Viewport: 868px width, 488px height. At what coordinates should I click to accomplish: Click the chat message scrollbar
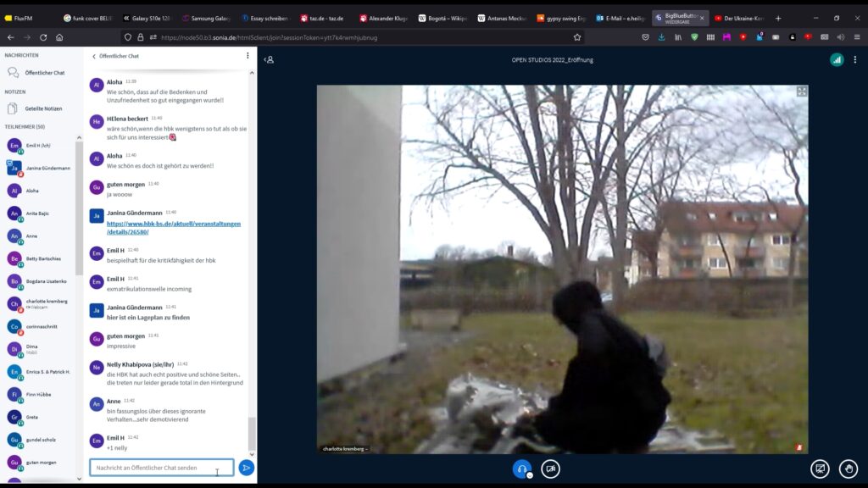pos(251,432)
